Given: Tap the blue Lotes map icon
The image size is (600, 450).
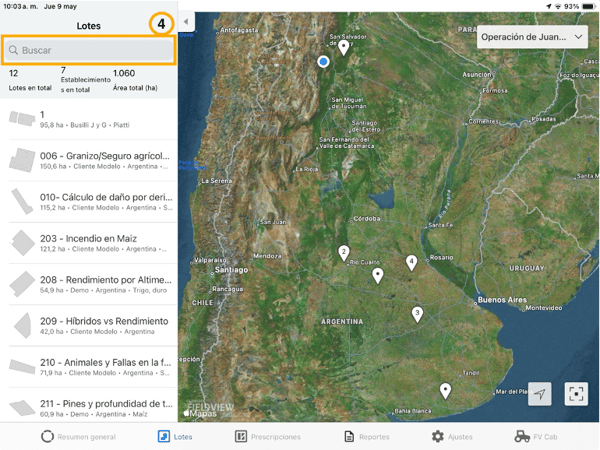Looking at the screenshot, I should pyautogui.click(x=164, y=436).
